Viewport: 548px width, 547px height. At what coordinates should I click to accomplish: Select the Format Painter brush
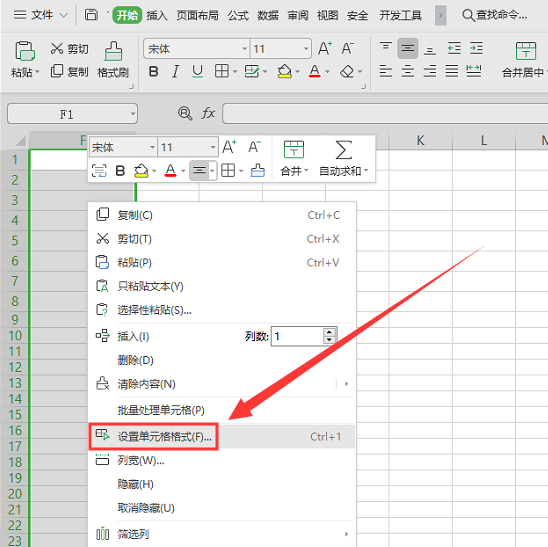click(113, 51)
